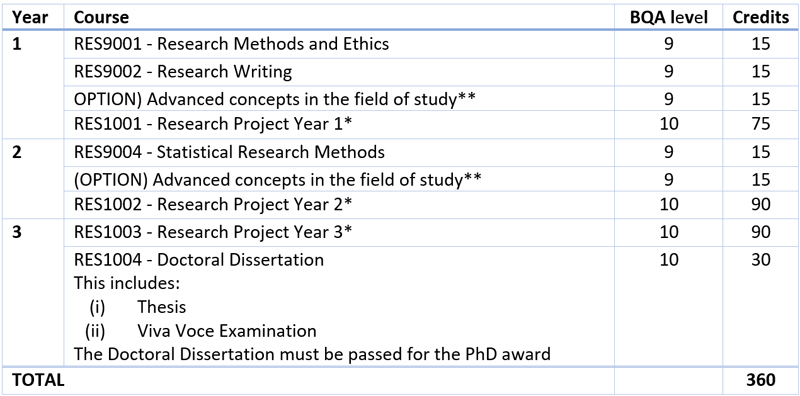Click the TOTAL row label
The image size is (800, 396).
pyautogui.click(x=38, y=380)
